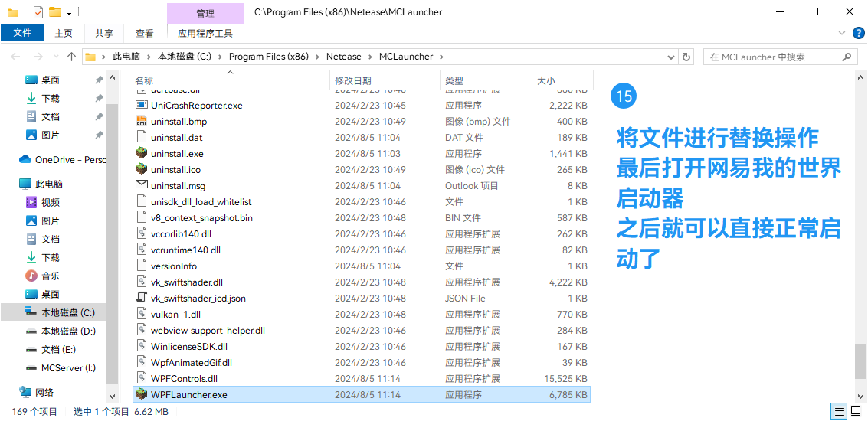Sort by 类型 column header
868x421 pixels.
click(486, 81)
